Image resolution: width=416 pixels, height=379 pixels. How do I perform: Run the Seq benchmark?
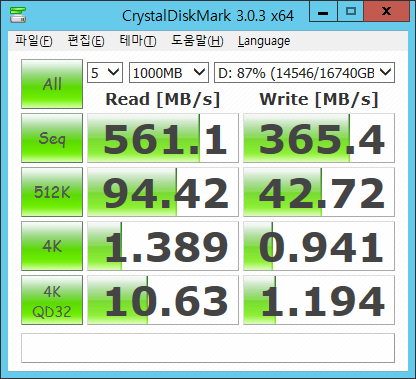52,138
